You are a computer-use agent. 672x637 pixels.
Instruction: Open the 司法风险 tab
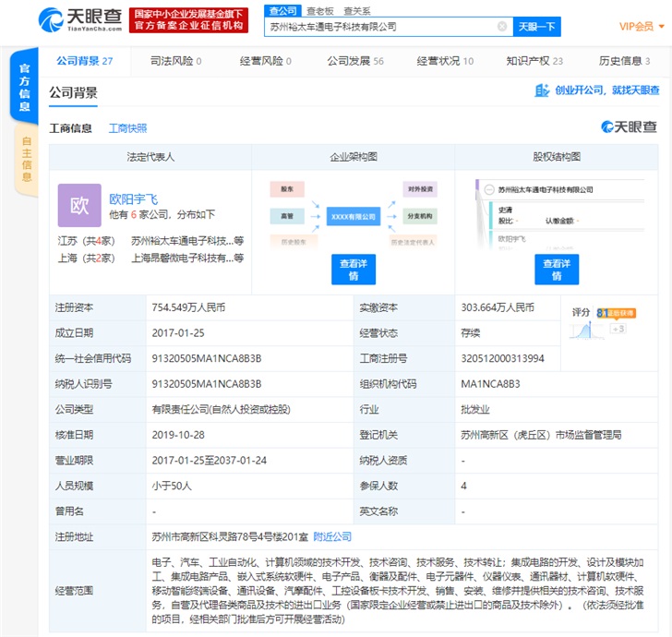click(175, 61)
